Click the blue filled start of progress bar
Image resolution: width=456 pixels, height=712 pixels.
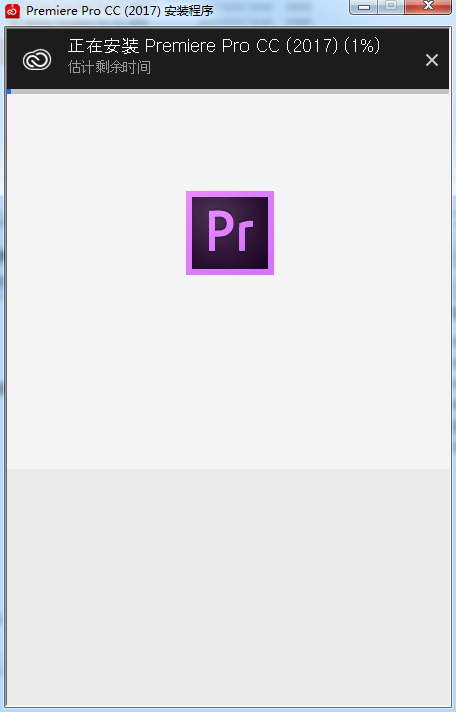point(9,92)
